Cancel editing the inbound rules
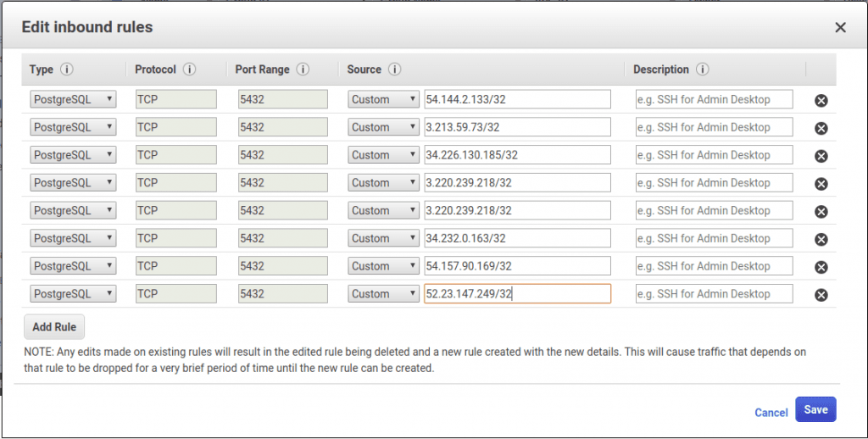The width and height of the screenshot is (868, 439). pyautogui.click(x=771, y=413)
